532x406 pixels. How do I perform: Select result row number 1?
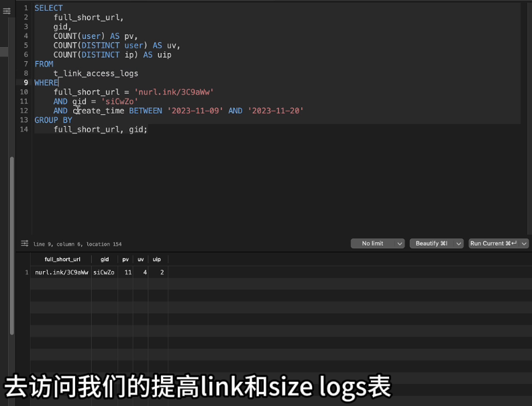point(26,272)
